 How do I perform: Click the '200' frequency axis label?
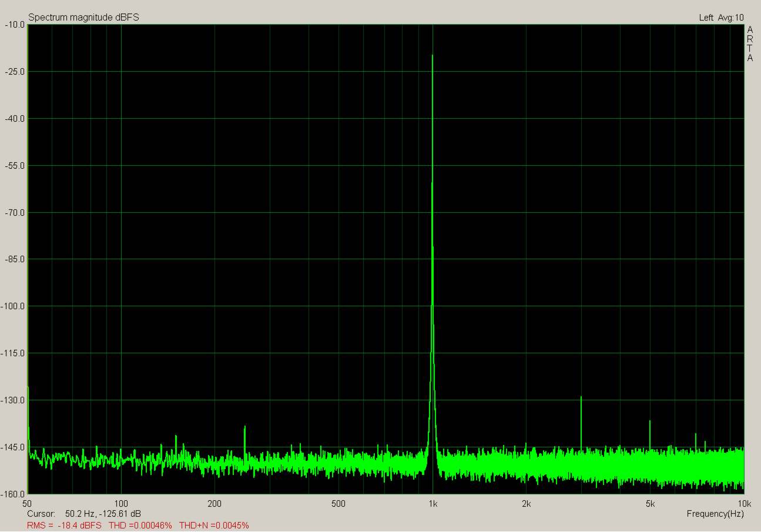pyautogui.click(x=214, y=504)
